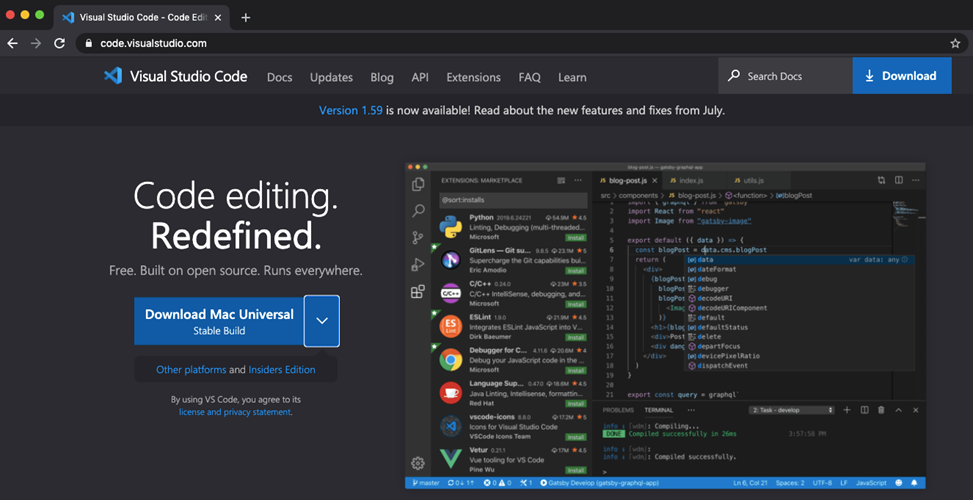This screenshot has height=500, width=973.
Task: Open a new browser tab
Action: [246, 17]
